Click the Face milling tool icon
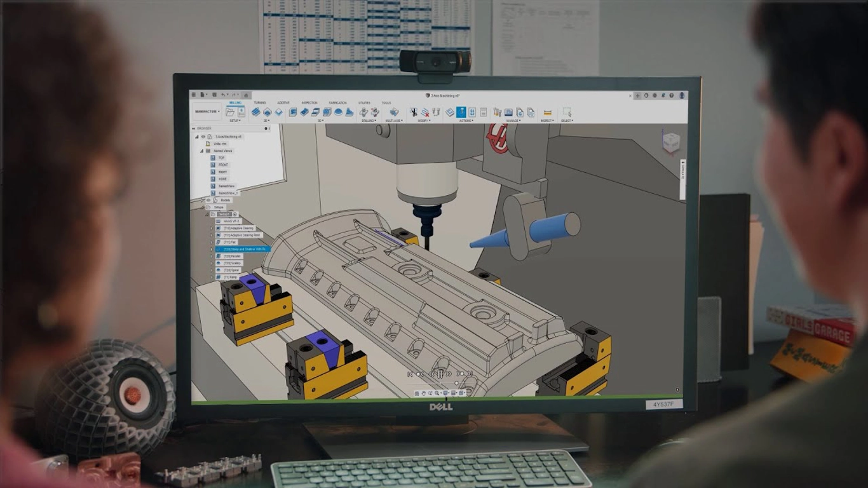This screenshot has width=868, height=488. [x=278, y=112]
